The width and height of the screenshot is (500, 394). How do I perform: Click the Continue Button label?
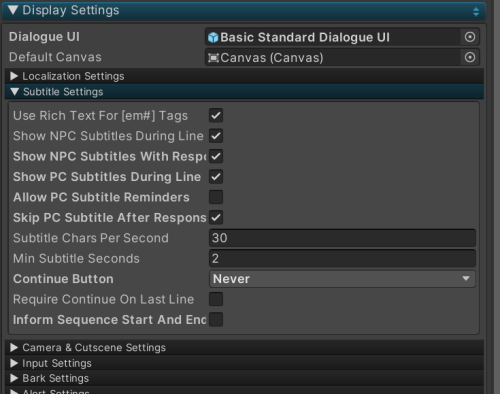click(x=63, y=279)
